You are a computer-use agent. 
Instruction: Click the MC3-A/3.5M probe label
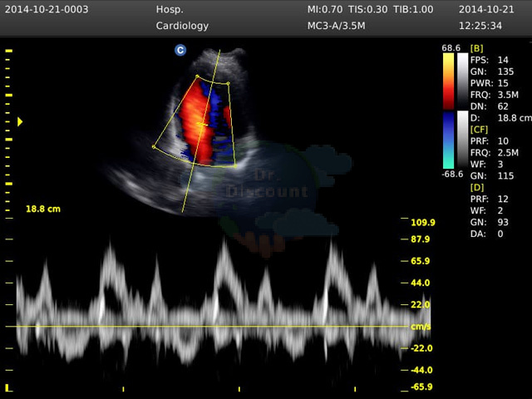pyautogui.click(x=336, y=26)
